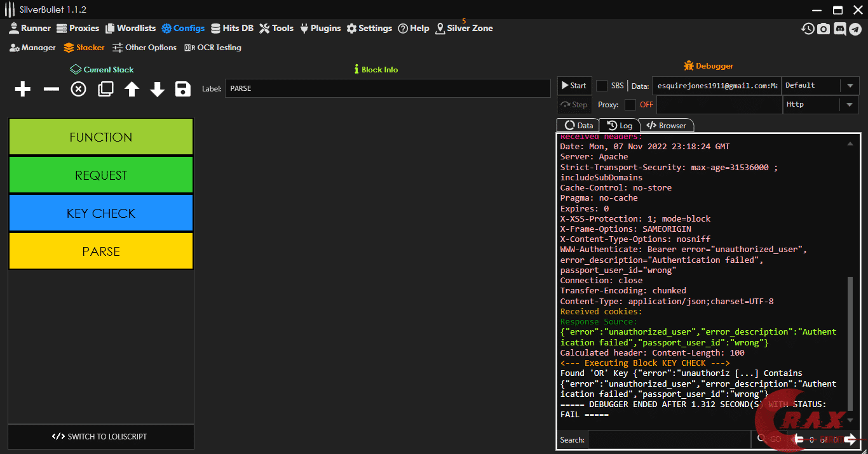Remove the selected block with minus icon
Viewport: 868px width, 454px height.
(51, 90)
